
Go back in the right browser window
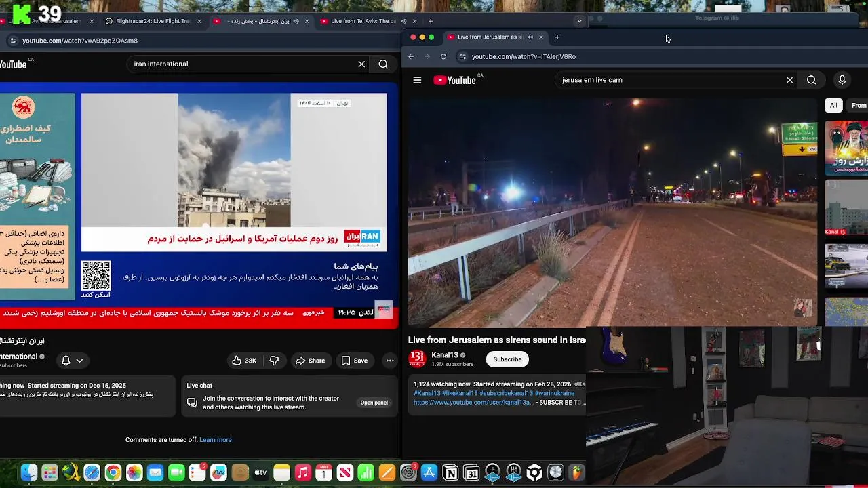(x=411, y=56)
